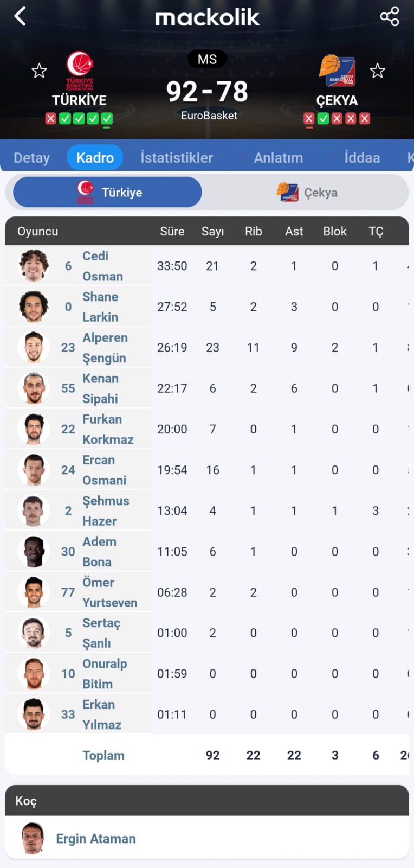The width and height of the screenshot is (414, 868).
Task: Switch to the Detay tab
Action: pos(31,158)
